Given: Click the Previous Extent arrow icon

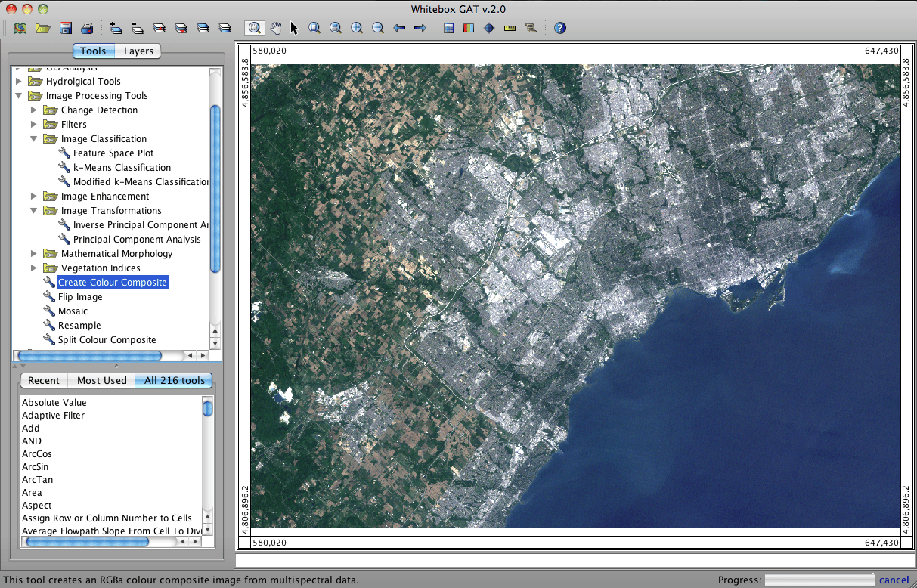Looking at the screenshot, I should coord(398,28).
